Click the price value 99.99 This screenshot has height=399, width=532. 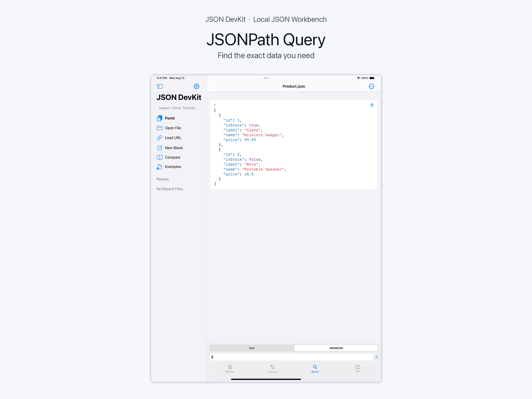250,140
